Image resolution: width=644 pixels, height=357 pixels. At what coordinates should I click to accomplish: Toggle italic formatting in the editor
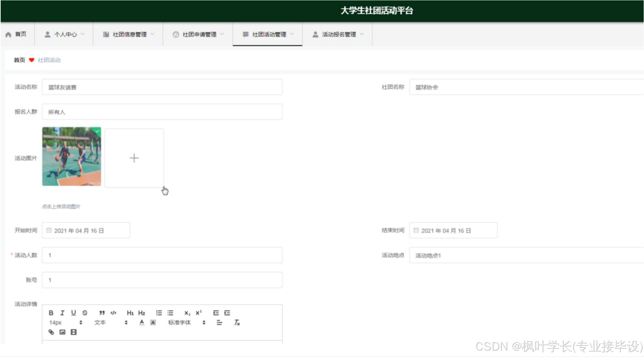click(62, 313)
